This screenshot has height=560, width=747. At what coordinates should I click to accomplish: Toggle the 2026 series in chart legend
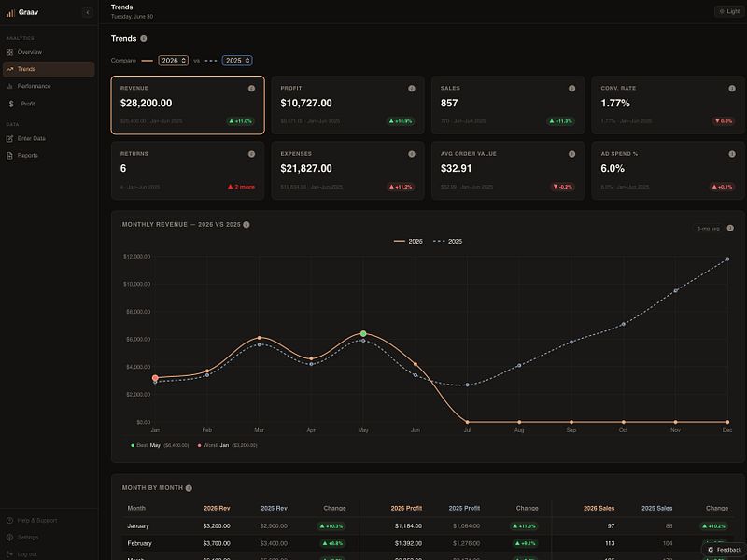pos(408,242)
